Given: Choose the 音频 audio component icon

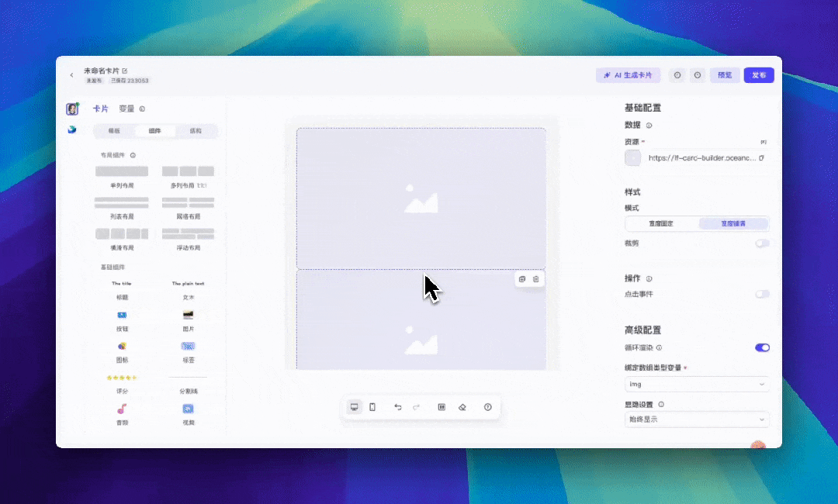Looking at the screenshot, I should point(122,409).
